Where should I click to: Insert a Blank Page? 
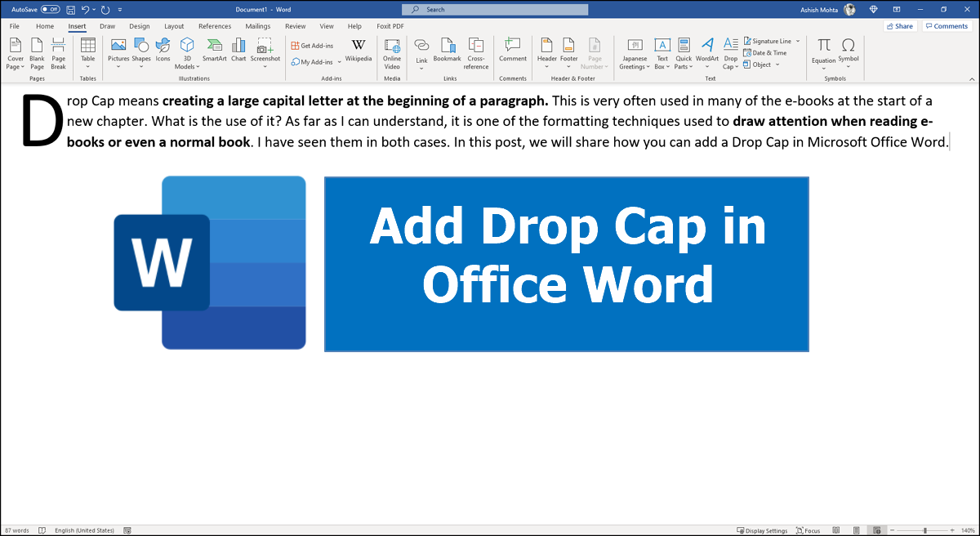click(37, 53)
